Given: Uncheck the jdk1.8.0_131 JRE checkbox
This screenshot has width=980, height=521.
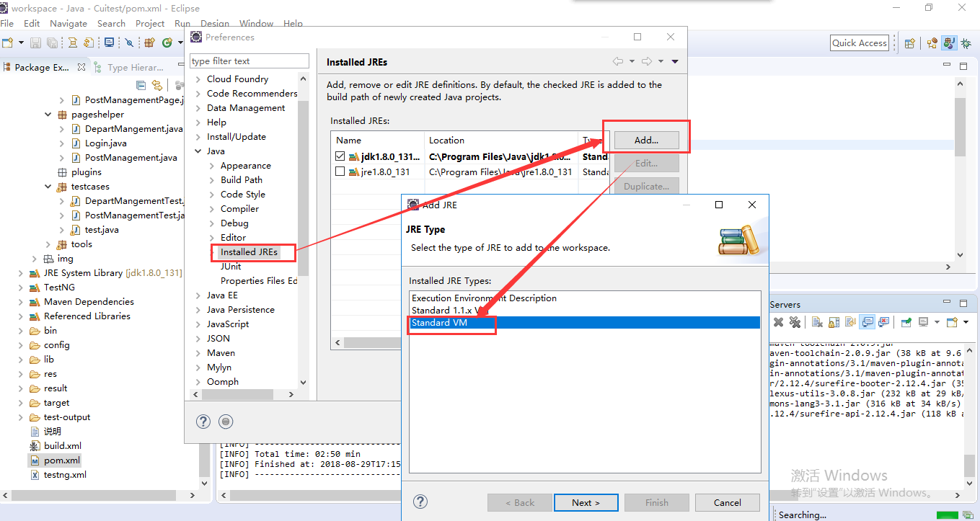Looking at the screenshot, I should 340,156.
